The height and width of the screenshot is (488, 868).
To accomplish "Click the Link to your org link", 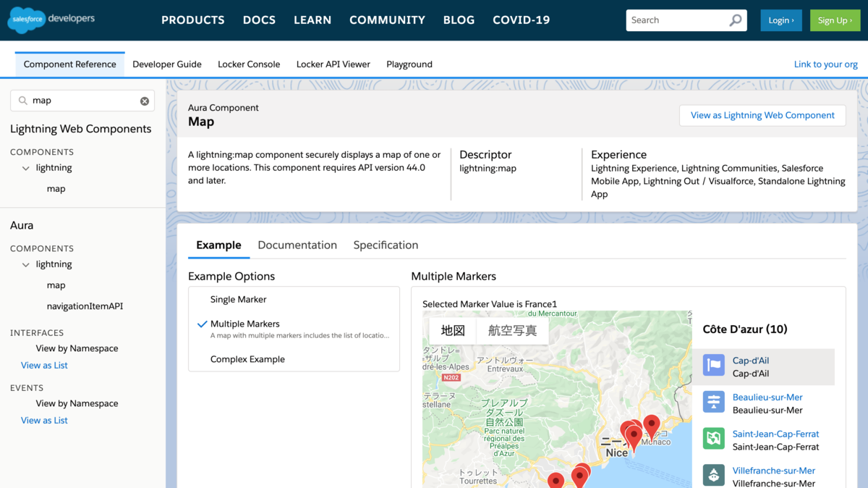I will 826,64.
